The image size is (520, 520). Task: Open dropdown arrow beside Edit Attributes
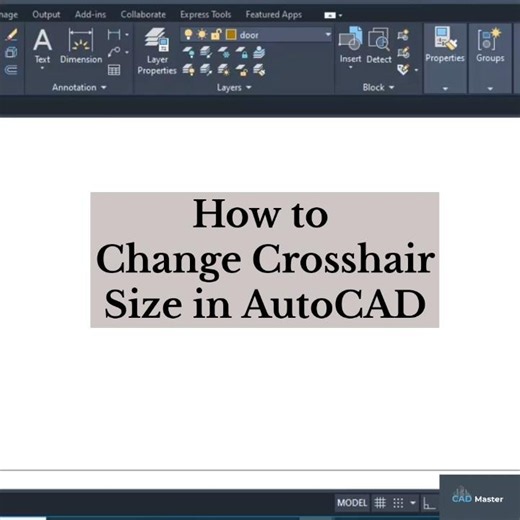tap(416, 70)
